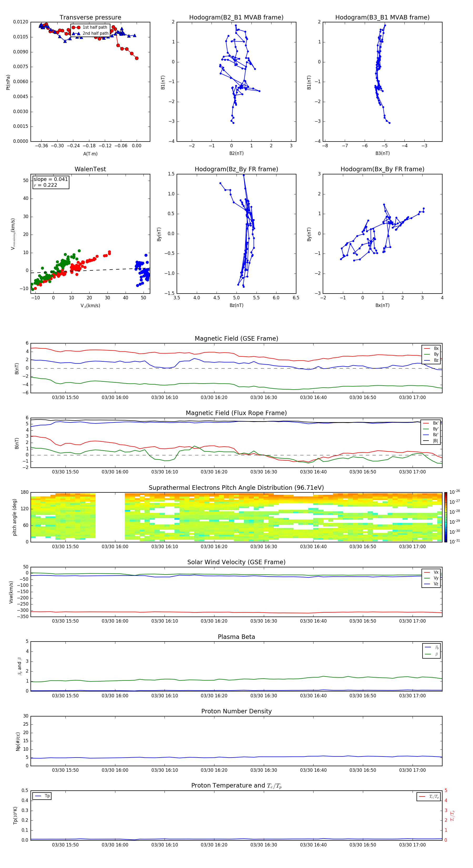Click the "V_A(km/s)" axis label under WalenTest

click(90, 306)
